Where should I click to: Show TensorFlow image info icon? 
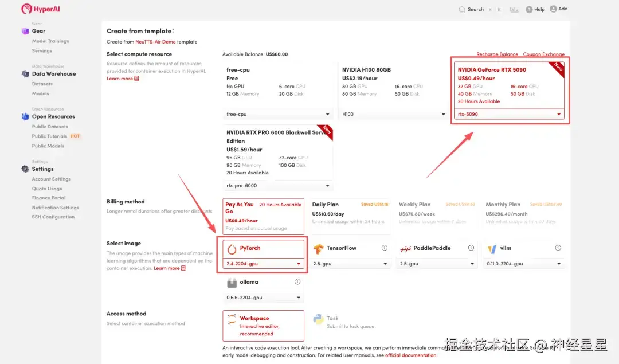pos(384,248)
